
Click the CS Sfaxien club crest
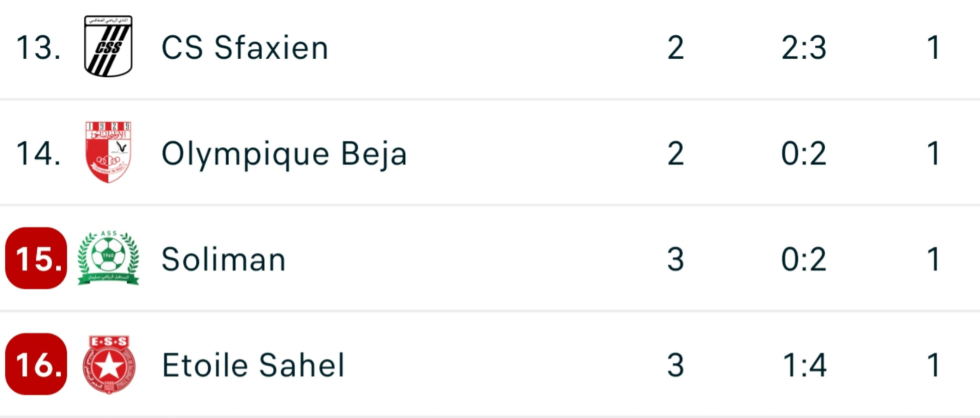108,46
